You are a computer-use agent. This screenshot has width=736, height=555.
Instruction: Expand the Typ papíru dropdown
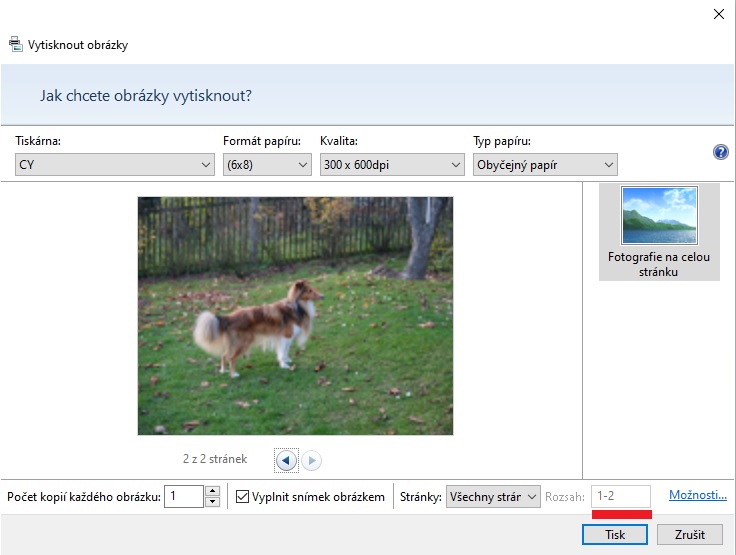pyautogui.click(x=545, y=165)
